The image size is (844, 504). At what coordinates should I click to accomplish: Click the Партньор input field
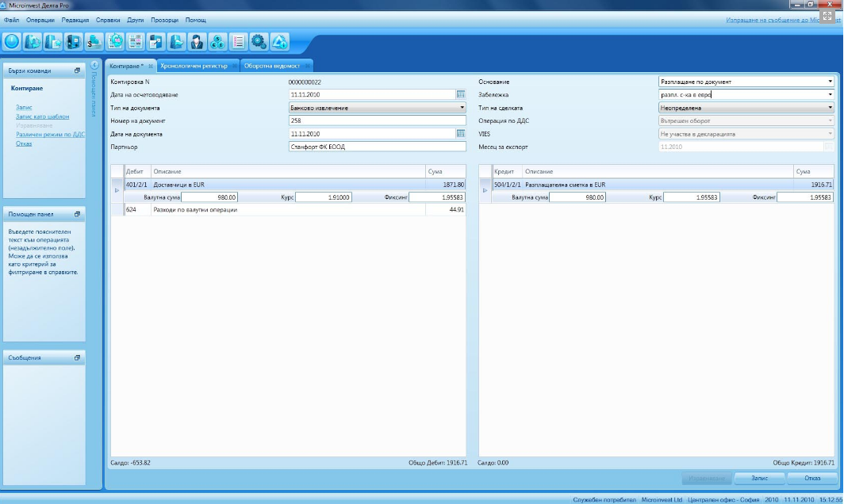click(x=377, y=147)
